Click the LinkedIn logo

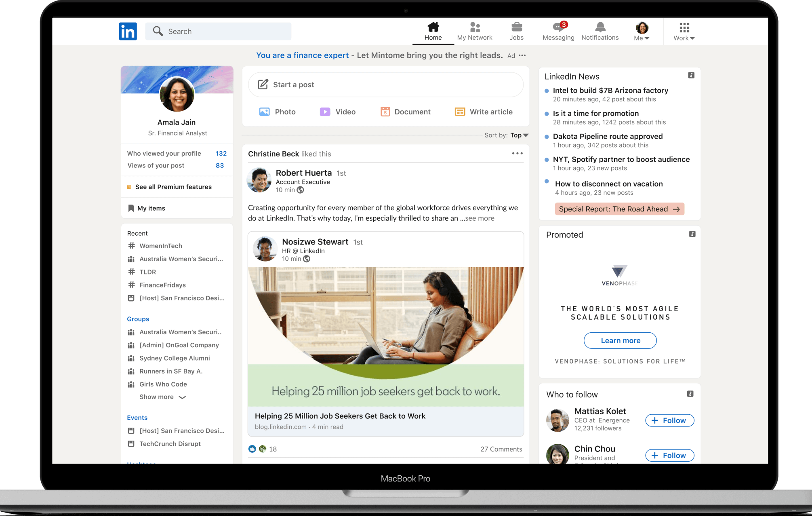coord(128,31)
